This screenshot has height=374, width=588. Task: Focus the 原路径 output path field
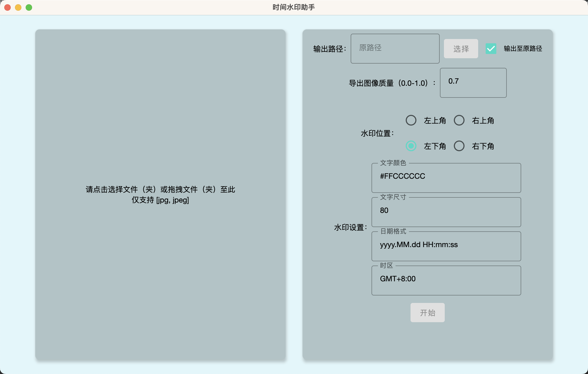[395, 49]
